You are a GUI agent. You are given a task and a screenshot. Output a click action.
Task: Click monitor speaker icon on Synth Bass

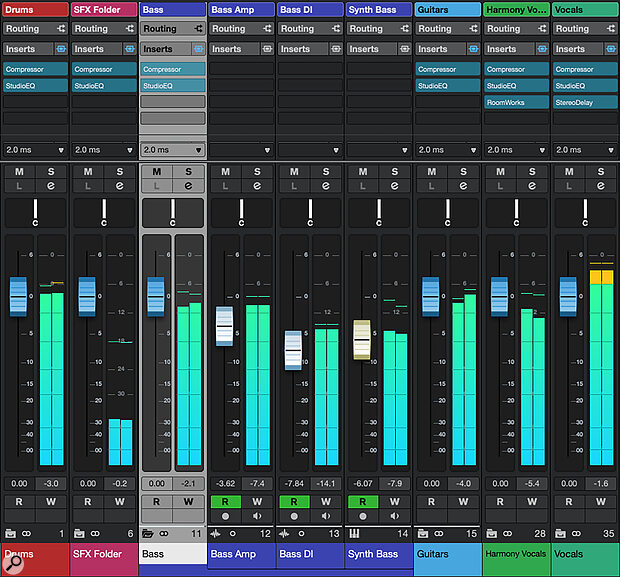395,516
